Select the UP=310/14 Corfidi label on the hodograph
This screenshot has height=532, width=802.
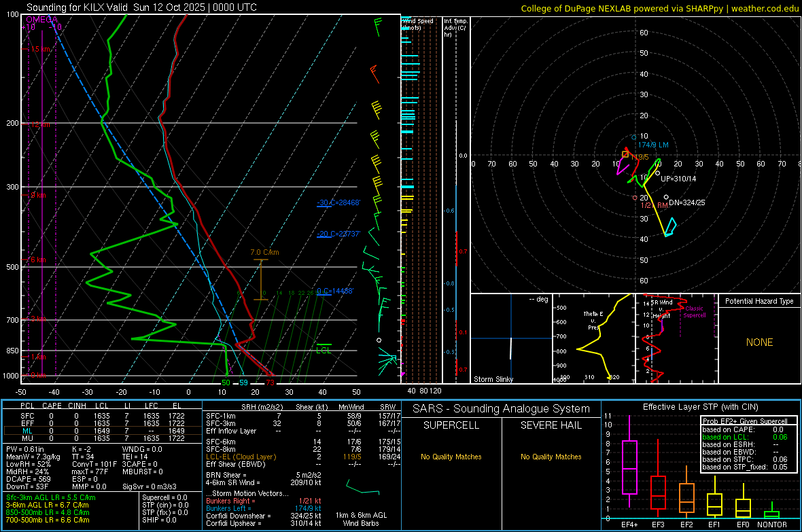pyautogui.click(x=678, y=179)
